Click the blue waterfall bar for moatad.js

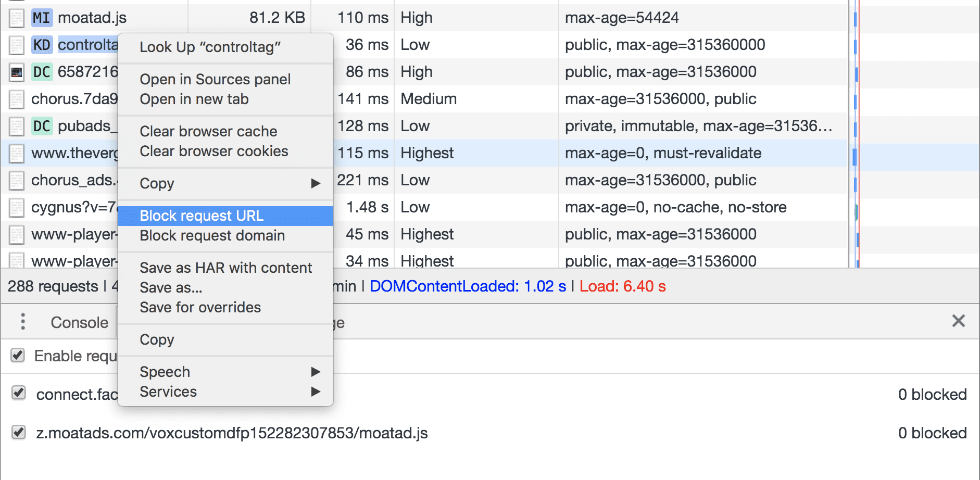pos(855,17)
